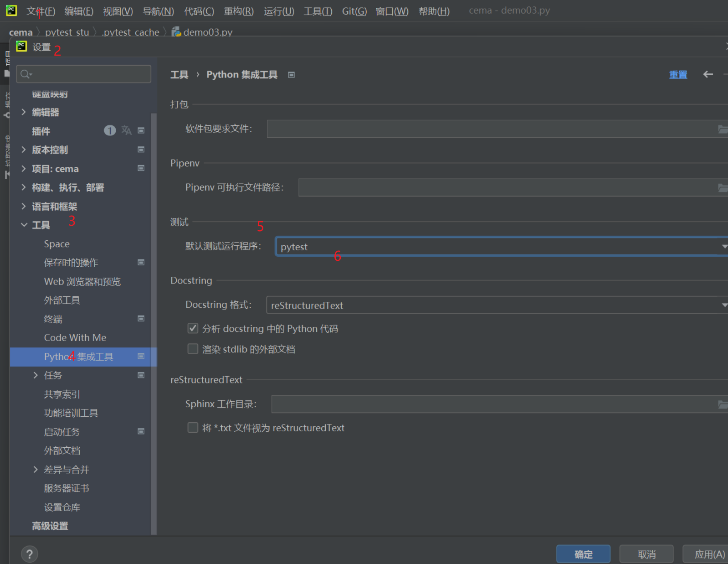This screenshot has height=564, width=728.
Task: Expand the 版本控制 settings section
Action: (24, 150)
